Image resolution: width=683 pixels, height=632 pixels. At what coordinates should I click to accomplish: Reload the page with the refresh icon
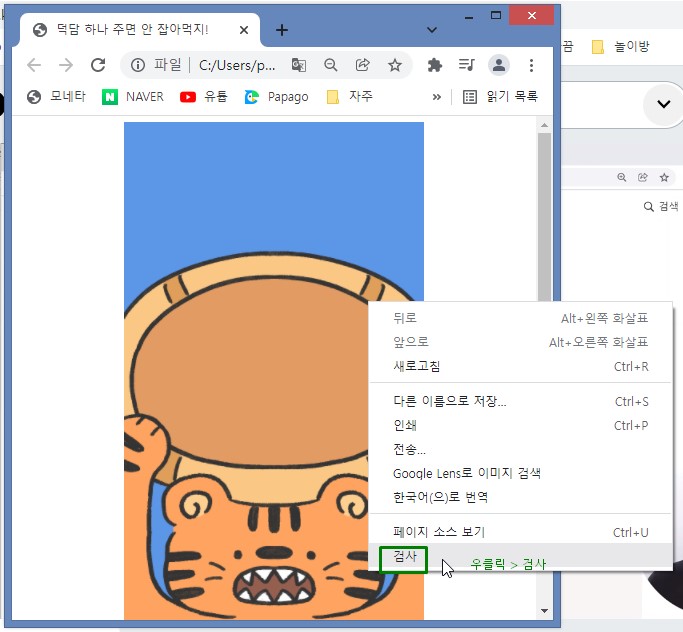(98, 65)
